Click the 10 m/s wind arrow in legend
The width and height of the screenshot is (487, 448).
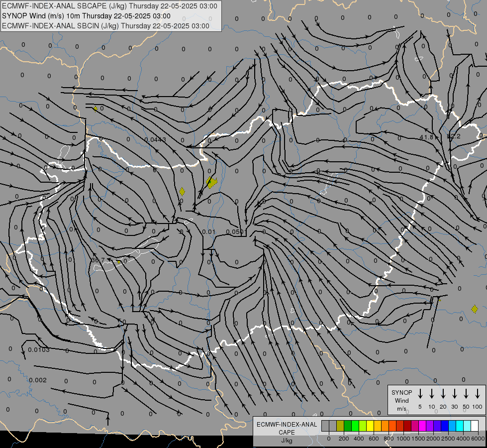(431, 394)
